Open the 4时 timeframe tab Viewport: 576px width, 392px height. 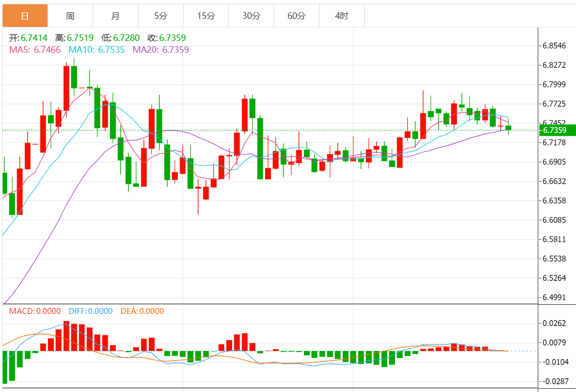coord(342,16)
